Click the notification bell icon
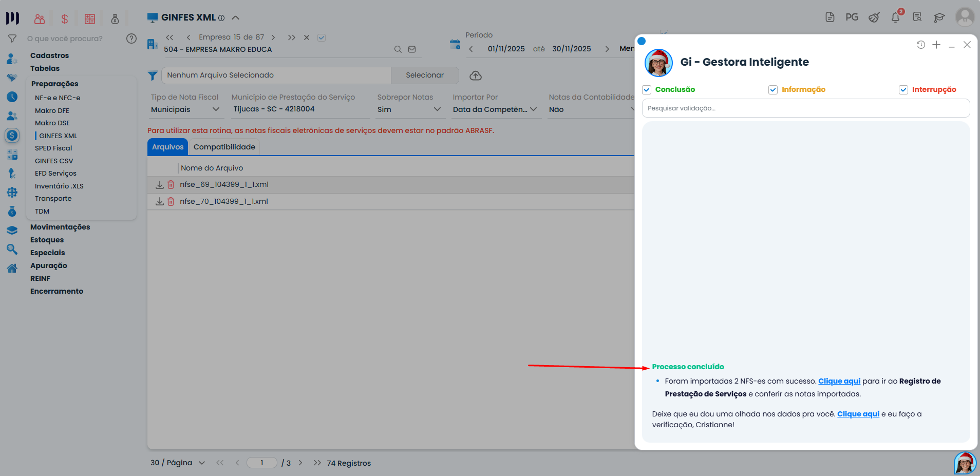This screenshot has height=476, width=980. click(895, 17)
